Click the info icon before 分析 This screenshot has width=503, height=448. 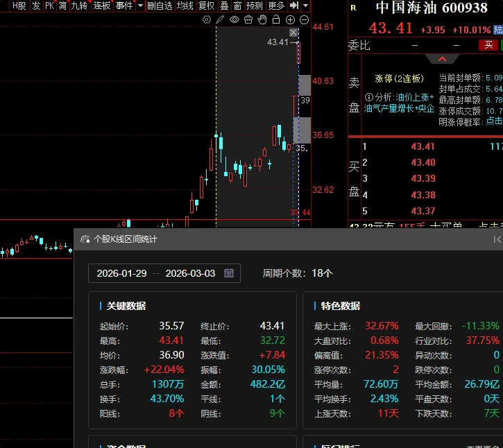tap(369, 97)
